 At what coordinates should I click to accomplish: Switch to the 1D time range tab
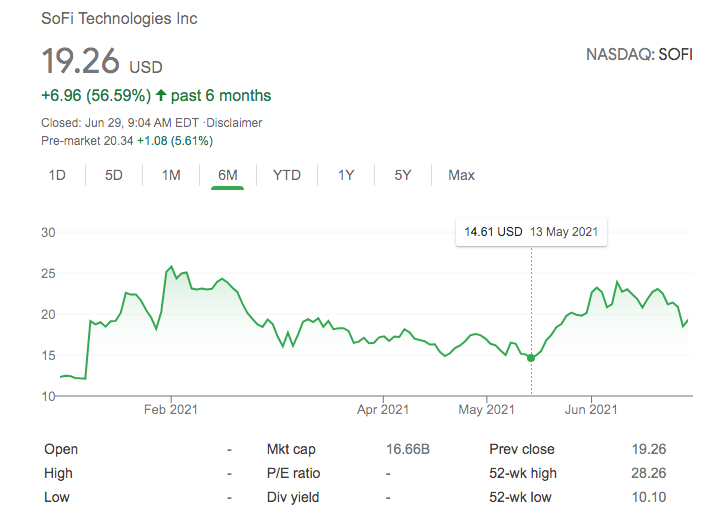[57, 175]
